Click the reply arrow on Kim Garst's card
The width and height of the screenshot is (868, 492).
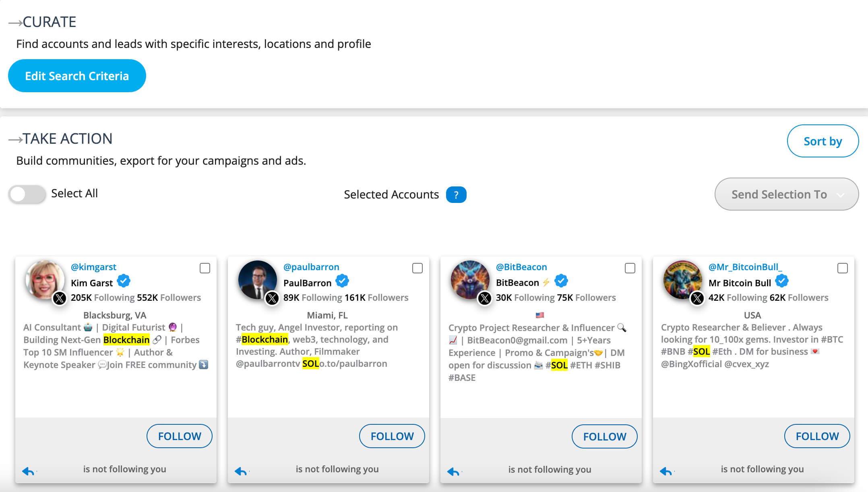(28, 471)
